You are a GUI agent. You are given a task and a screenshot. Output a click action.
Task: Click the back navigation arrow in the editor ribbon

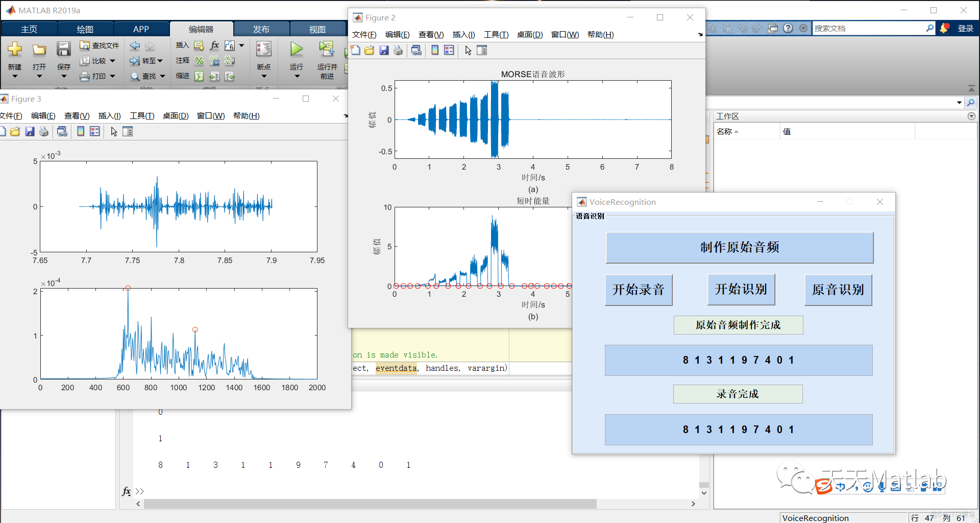pos(135,46)
